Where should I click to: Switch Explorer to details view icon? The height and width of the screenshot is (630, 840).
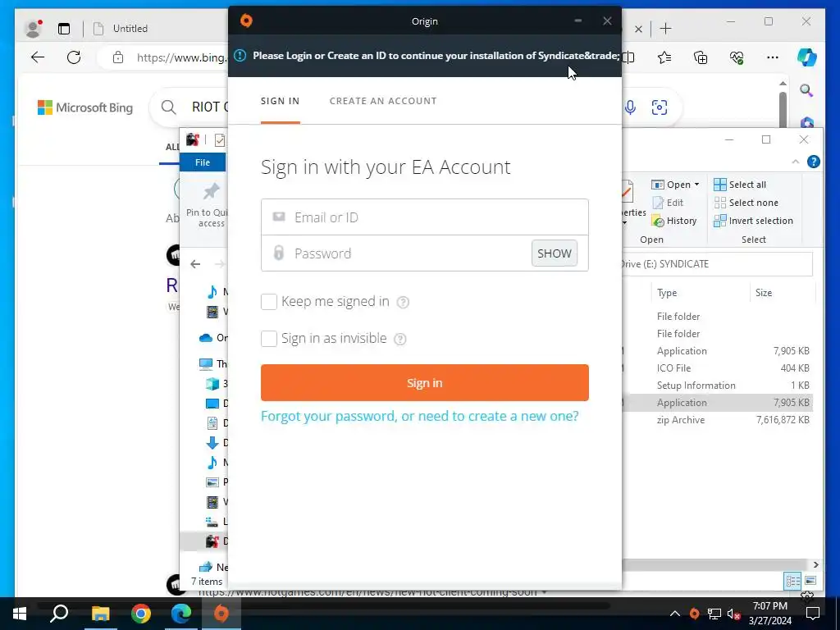click(x=793, y=581)
